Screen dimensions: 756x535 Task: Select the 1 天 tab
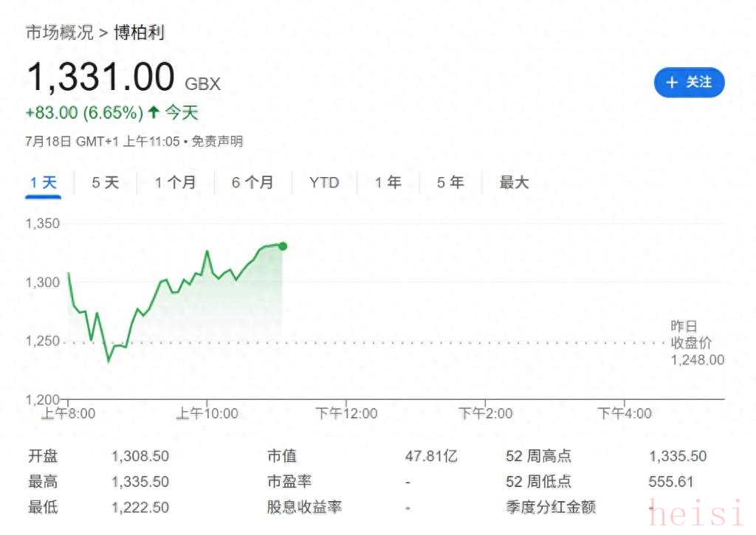coord(44,183)
